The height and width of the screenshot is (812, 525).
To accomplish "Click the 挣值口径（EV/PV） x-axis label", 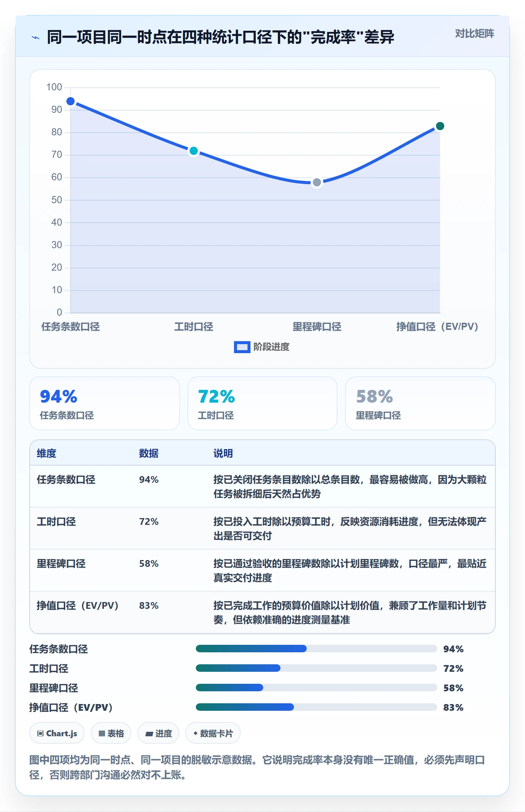I will pos(437,327).
